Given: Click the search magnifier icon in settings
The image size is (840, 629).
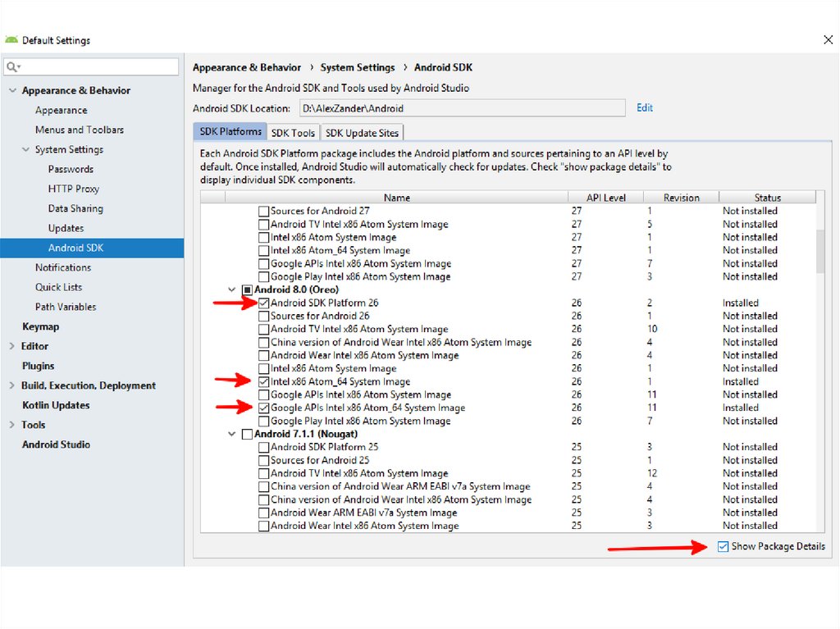Looking at the screenshot, I should 11,67.
